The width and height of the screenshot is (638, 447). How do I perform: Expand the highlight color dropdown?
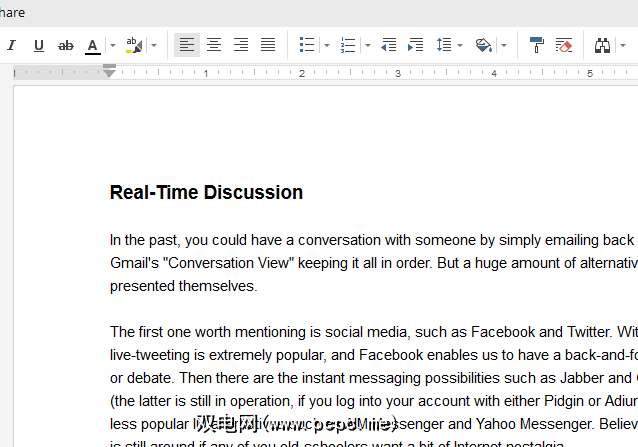153,45
